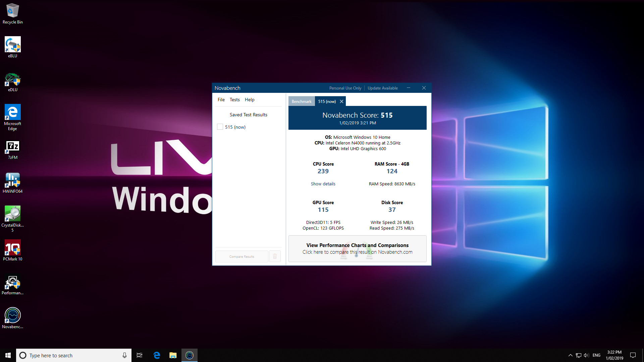Select the CrystalDisk desktop shortcut
This screenshot has height=362, width=644.
tap(13, 219)
